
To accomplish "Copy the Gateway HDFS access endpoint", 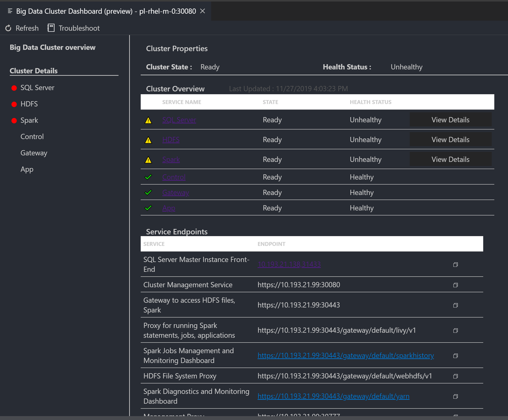I will click(x=455, y=305).
